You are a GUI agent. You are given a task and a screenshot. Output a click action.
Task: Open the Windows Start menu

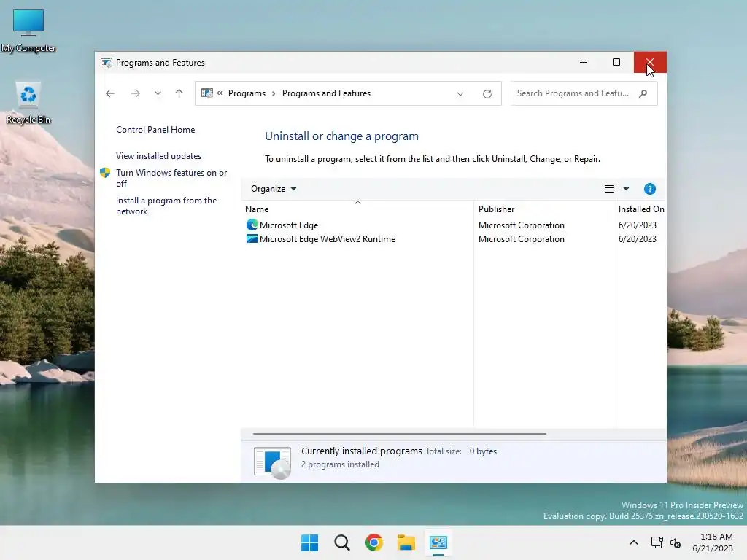(x=309, y=542)
